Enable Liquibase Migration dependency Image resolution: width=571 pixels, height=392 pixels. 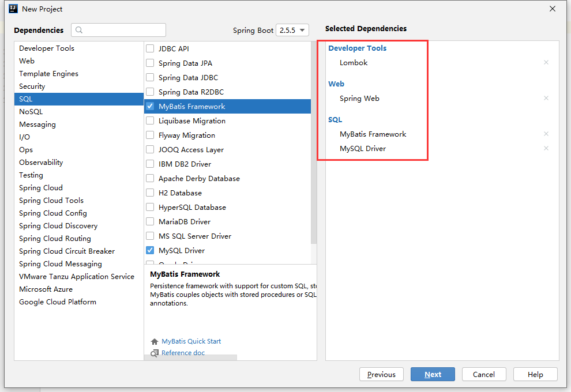150,120
